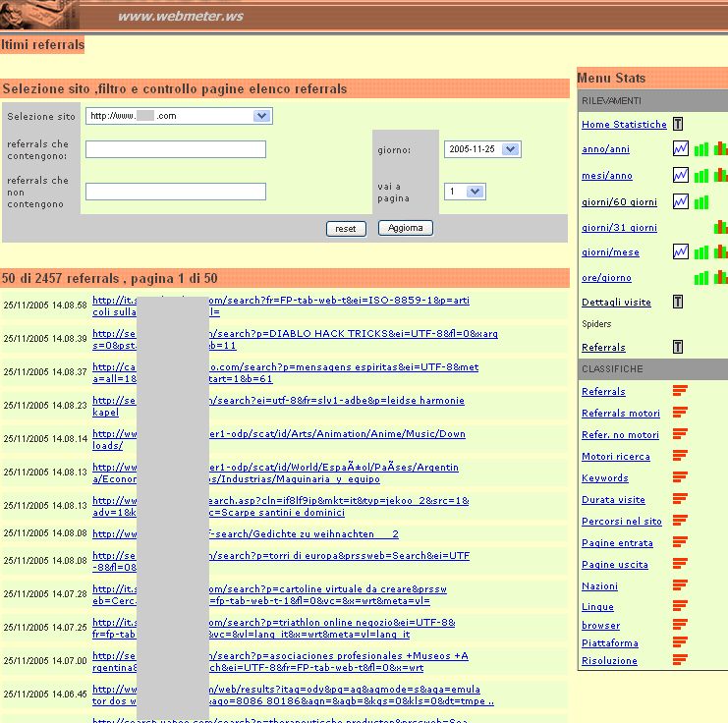This screenshot has height=723, width=728.
Task: Open browser ranking link
Action: pos(601,626)
